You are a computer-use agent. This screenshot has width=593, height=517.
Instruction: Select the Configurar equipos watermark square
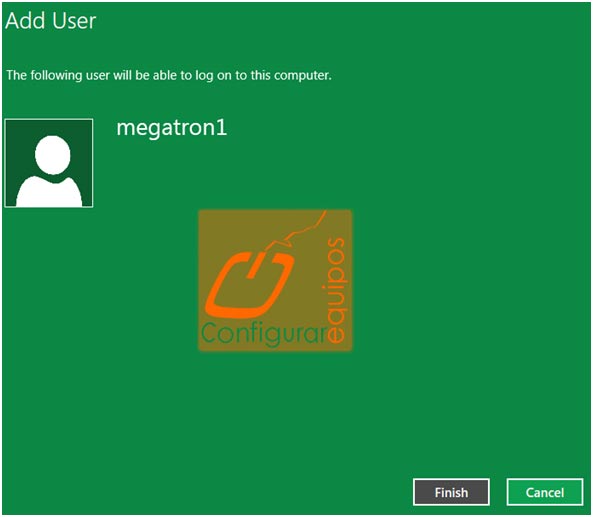[275, 280]
